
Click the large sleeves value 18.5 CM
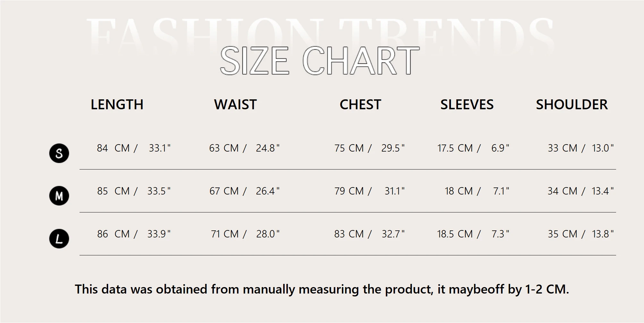[455, 234]
